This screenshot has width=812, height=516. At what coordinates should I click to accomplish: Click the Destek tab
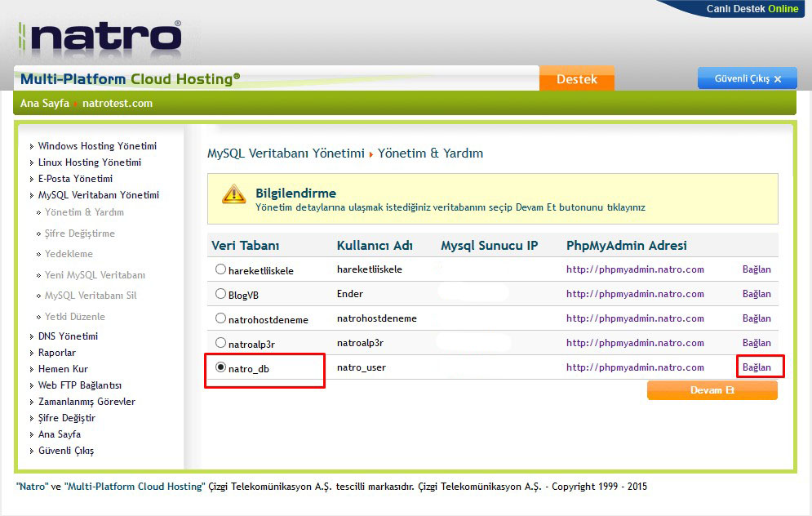(x=577, y=78)
